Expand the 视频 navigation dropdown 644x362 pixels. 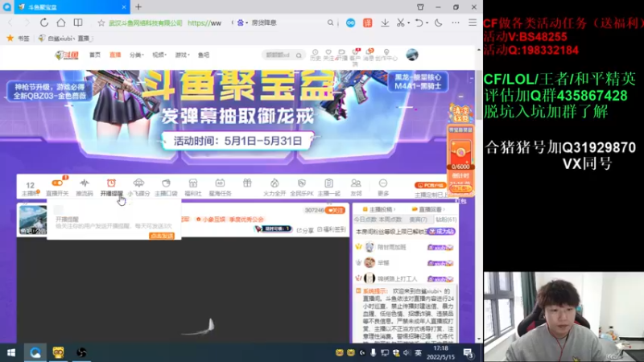tap(159, 55)
